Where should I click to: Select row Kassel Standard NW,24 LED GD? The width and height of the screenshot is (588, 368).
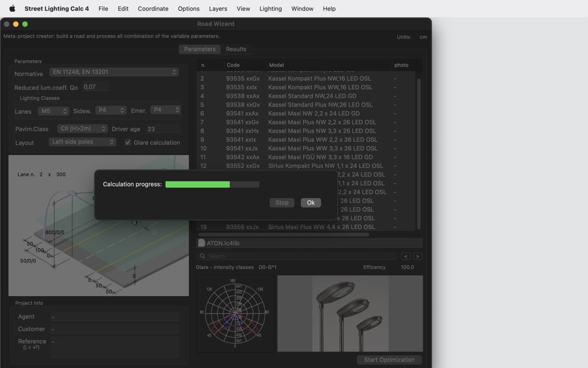click(x=306, y=96)
